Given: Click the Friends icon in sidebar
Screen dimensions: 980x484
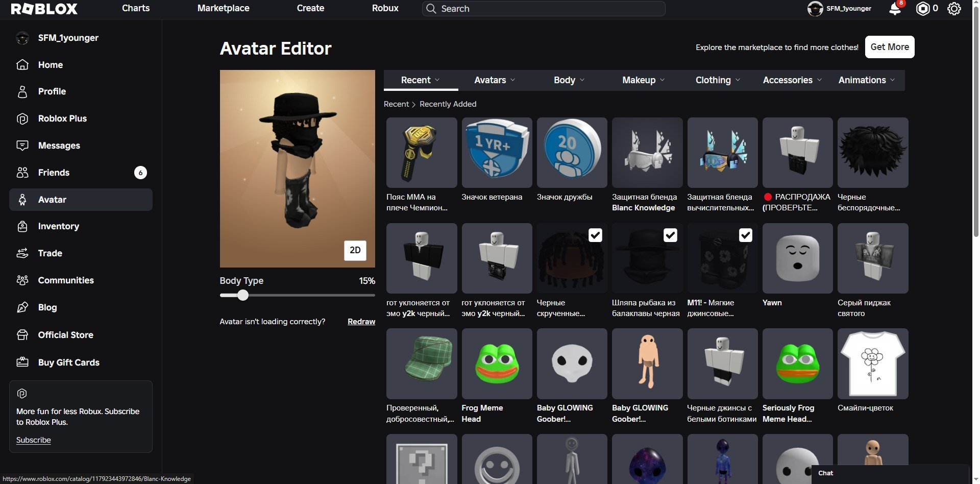Looking at the screenshot, I should (22, 173).
